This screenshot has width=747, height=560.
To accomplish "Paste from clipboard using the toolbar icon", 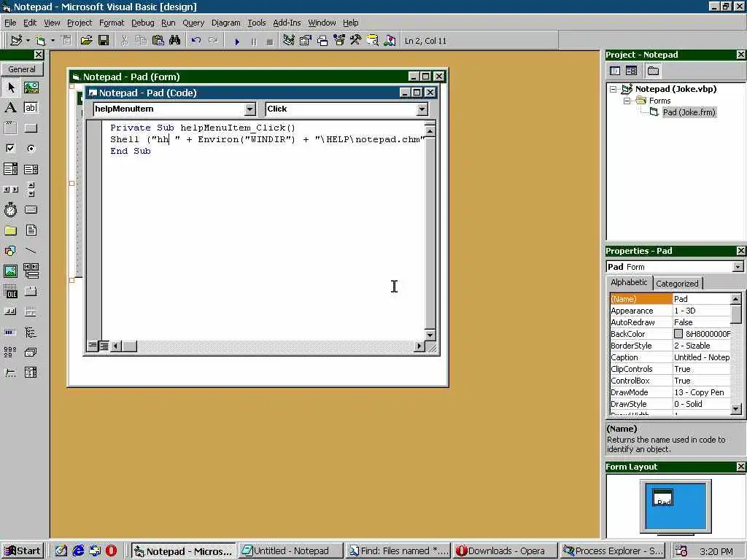I will point(158,41).
